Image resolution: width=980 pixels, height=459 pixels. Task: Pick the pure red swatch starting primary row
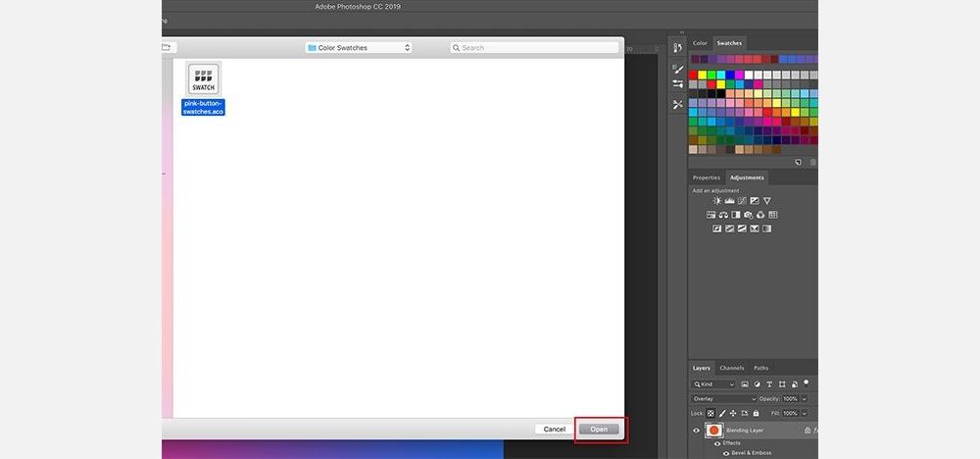point(693,76)
